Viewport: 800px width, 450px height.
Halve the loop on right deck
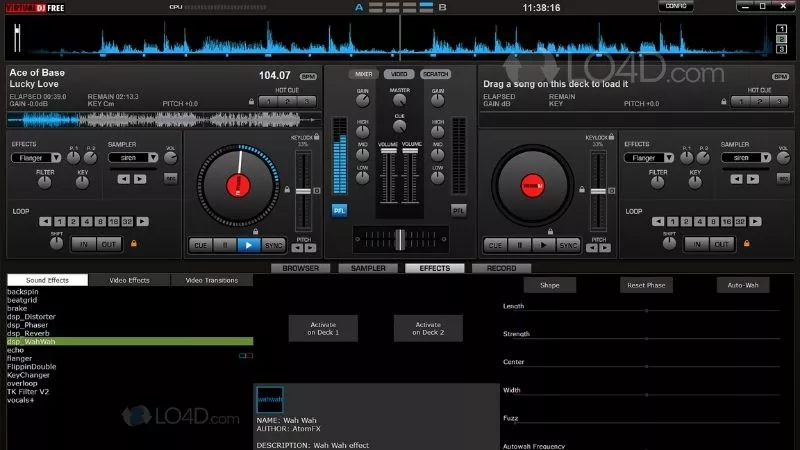point(658,221)
